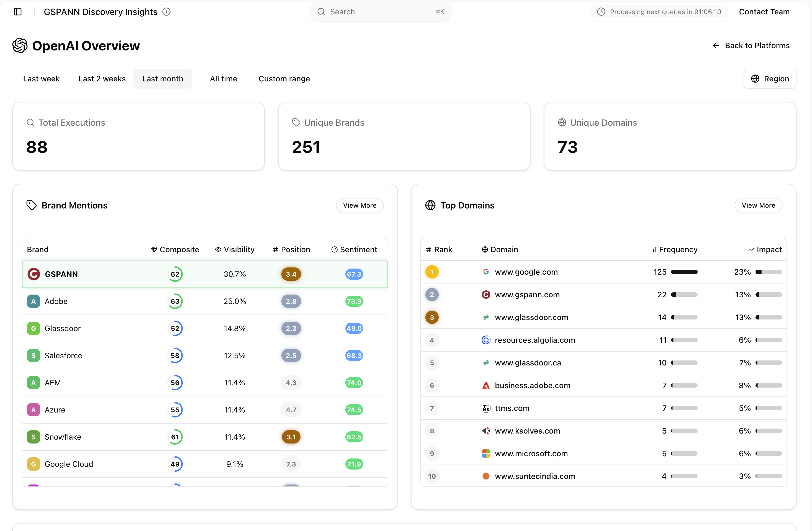Image resolution: width=812 pixels, height=531 pixels.
Task: Click the Microsoft favicon beside www.microsoft.com
Action: pyautogui.click(x=486, y=453)
